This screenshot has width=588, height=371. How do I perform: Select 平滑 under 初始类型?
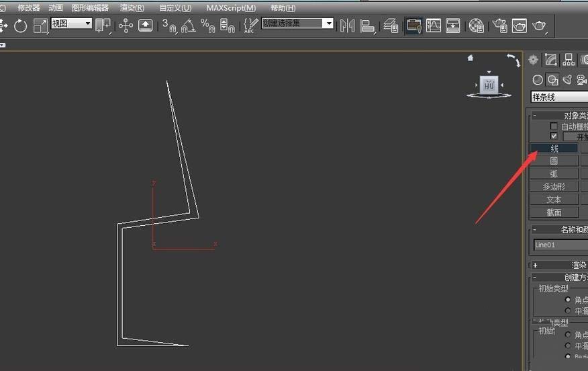568,311
